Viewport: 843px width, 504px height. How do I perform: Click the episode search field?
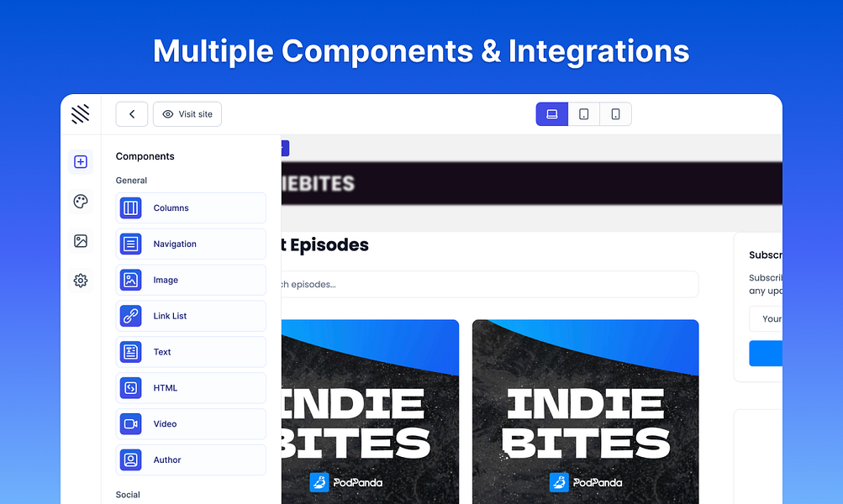coord(504,284)
